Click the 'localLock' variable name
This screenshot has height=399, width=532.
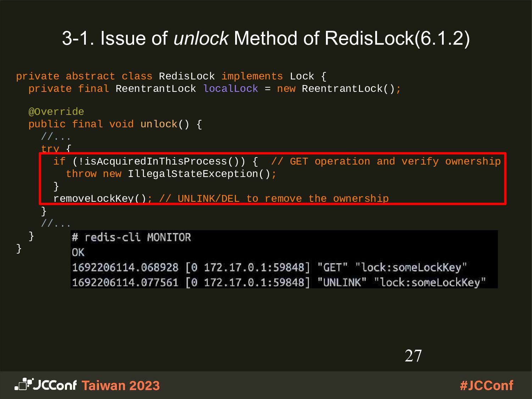coord(231,89)
